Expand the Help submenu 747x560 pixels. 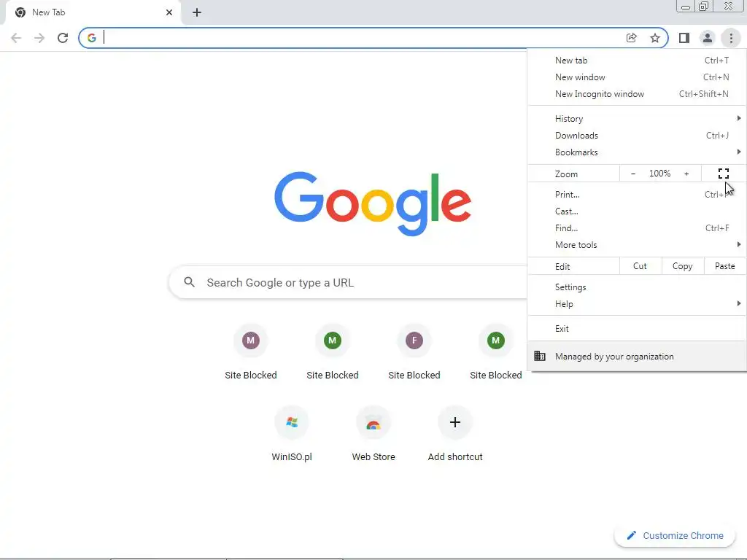click(637, 304)
